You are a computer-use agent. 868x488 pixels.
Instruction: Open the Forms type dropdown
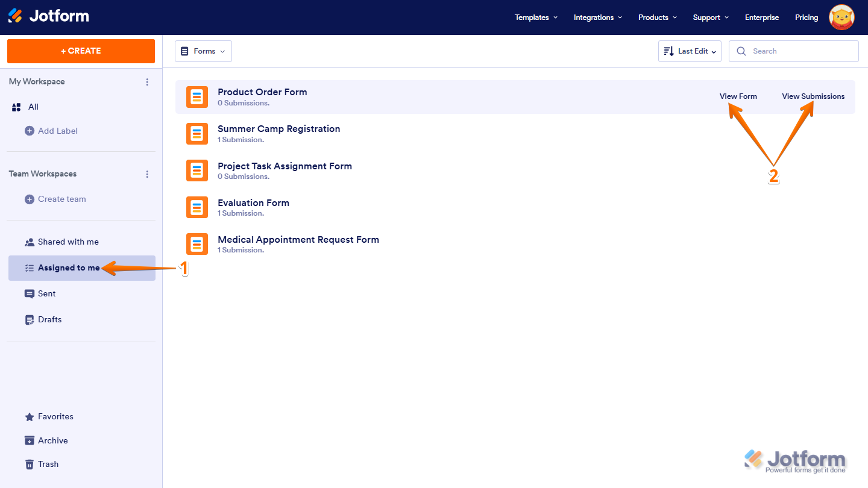(203, 51)
